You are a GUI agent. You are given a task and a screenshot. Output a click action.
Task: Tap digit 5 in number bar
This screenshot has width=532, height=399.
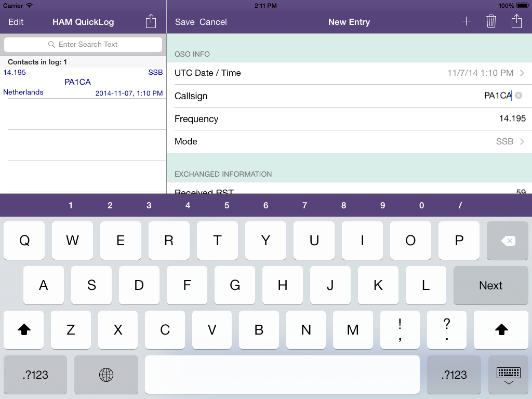(227, 205)
